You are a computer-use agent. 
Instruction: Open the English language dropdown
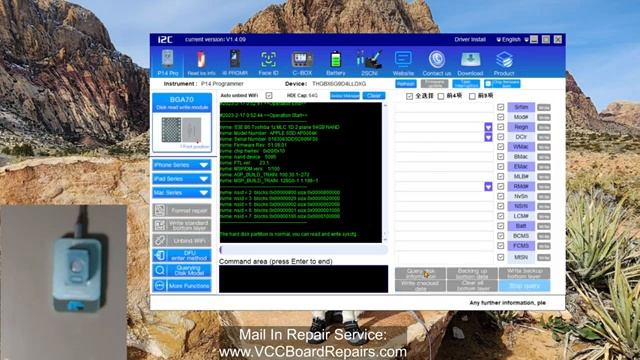tap(512, 40)
